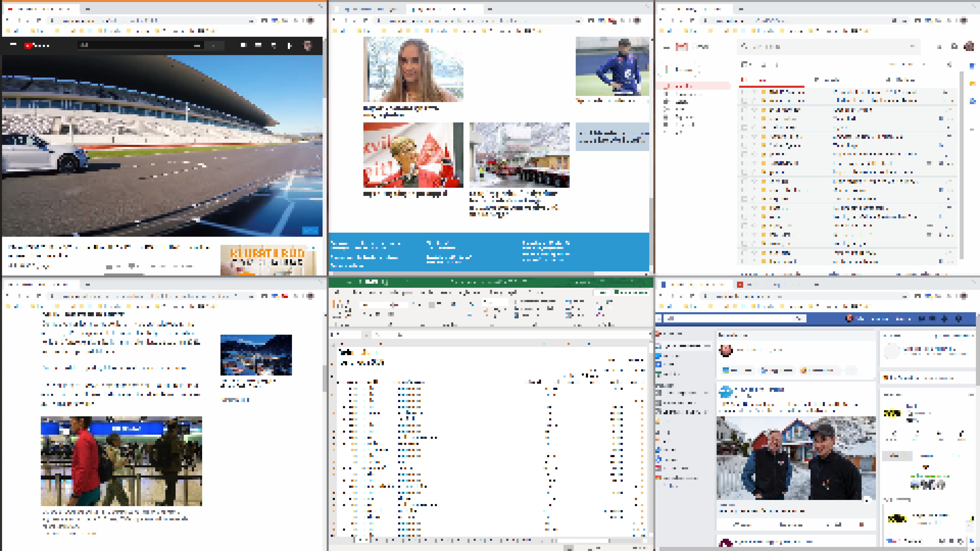Click the Facebook notifications bell icon
This screenshot has width=980, height=551.
coord(944,318)
